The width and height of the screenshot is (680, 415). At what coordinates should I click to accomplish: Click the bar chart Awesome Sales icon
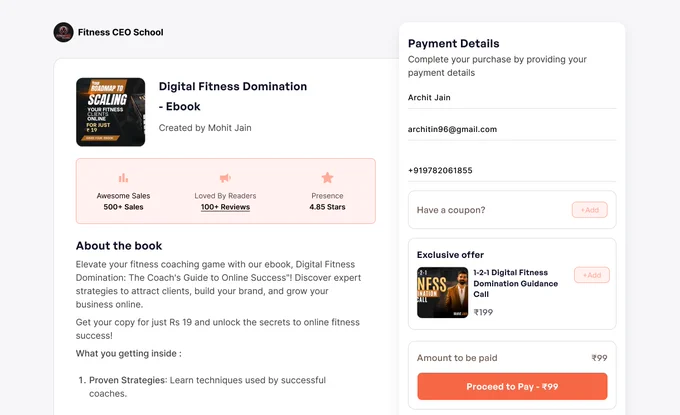124,178
